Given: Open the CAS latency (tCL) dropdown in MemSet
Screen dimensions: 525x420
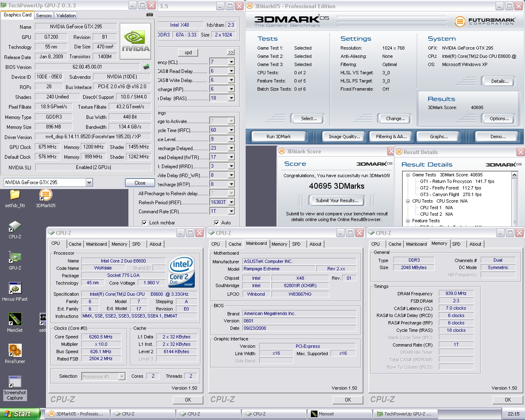Looking at the screenshot, I should point(231,62).
